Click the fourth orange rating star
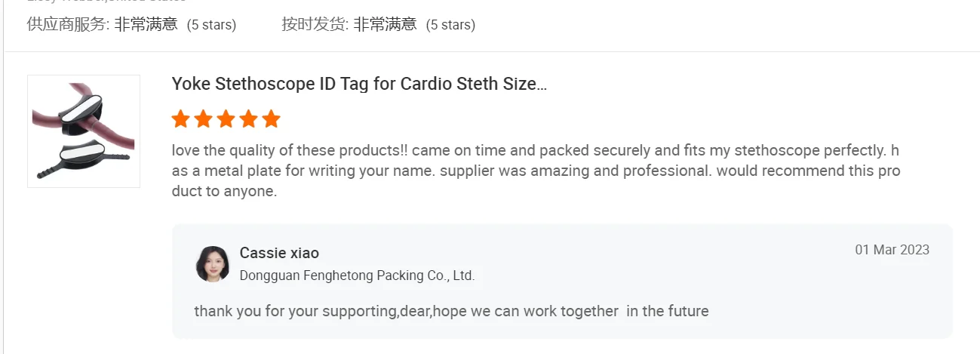980x354 pixels. (248, 119)
